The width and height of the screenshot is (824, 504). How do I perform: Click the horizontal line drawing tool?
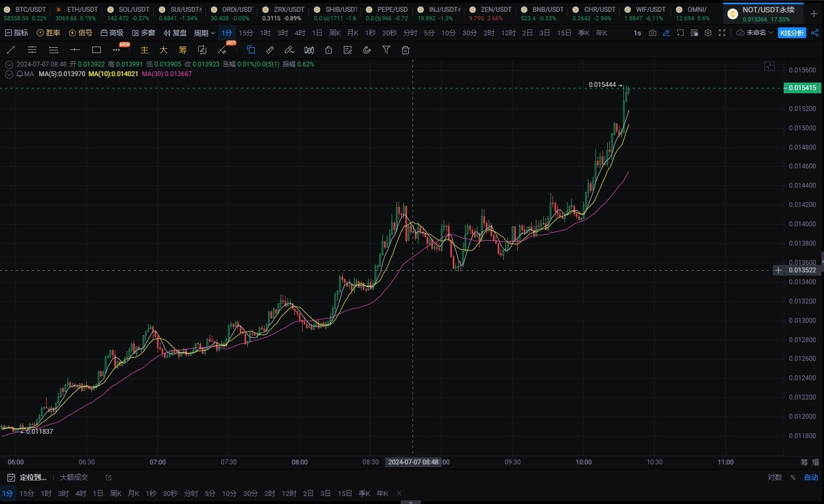point(75,50)
